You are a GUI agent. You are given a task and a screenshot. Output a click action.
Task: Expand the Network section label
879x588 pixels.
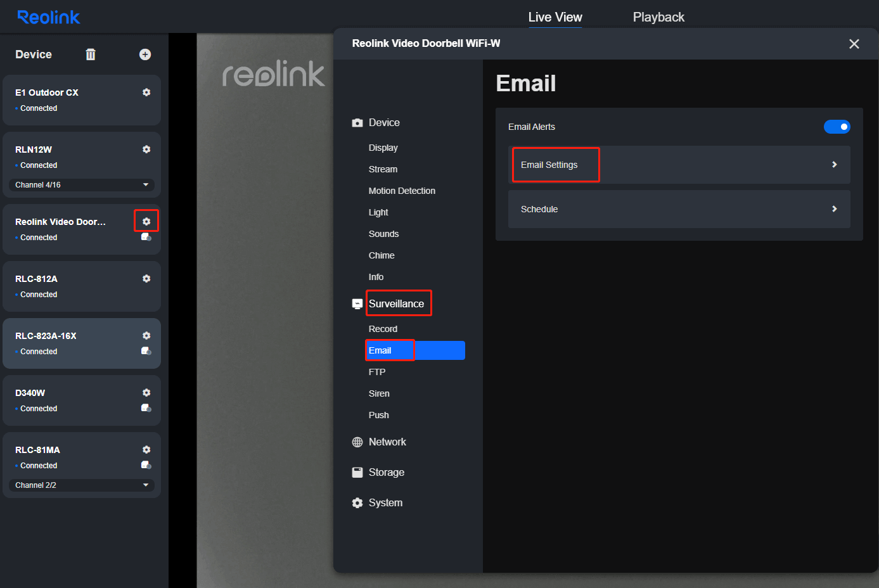(387, 442)
